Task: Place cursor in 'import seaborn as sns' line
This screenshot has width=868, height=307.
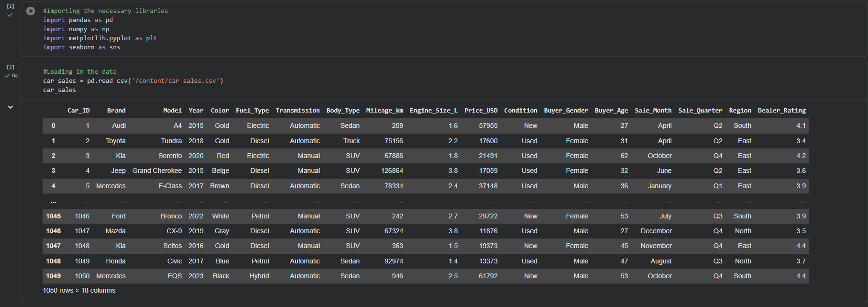Action: pyautogui.click(x=81, y=47)
